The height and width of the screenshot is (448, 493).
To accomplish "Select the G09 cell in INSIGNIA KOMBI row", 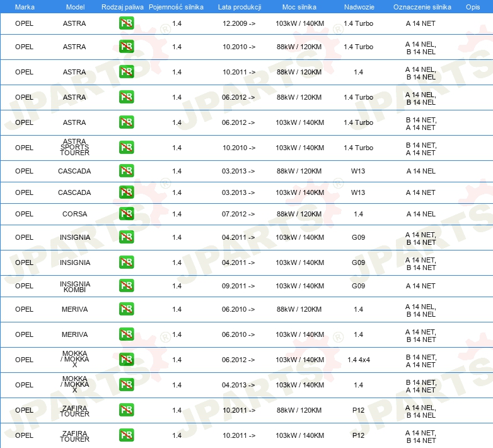I will tap(359, 286).
